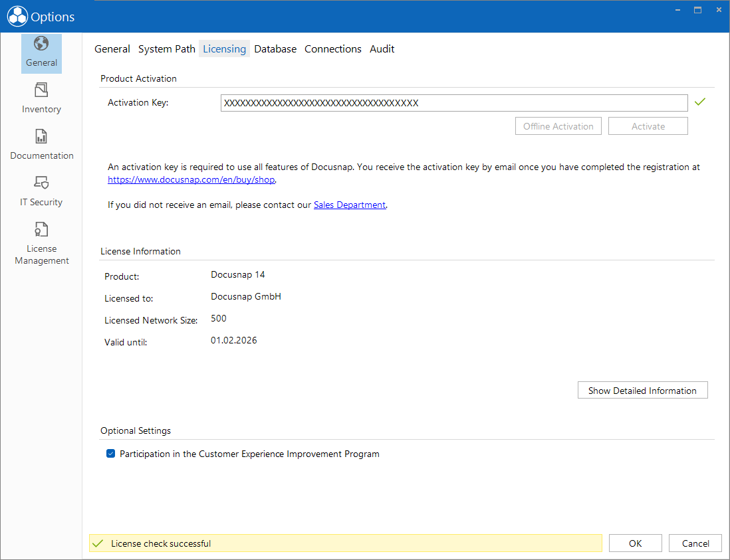Toggle Customer Experience Improvement Program participation
Image resolution: width=730 pixels, height=560 pixels.
(x=111, y=454)
